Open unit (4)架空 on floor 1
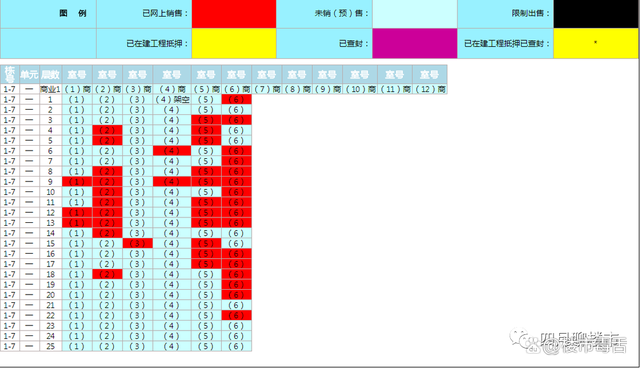This screenshot has height=368, width=640. point(172,99)
